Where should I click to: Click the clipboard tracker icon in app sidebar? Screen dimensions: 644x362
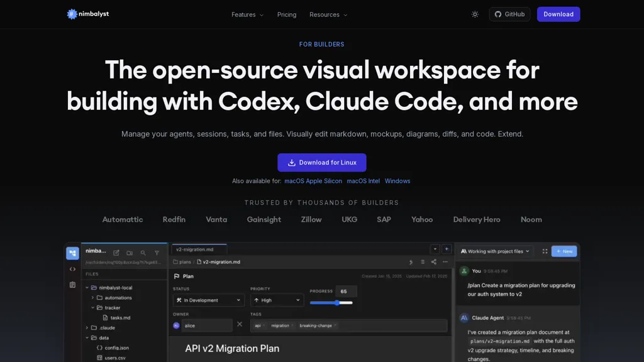tap(72, 285)
